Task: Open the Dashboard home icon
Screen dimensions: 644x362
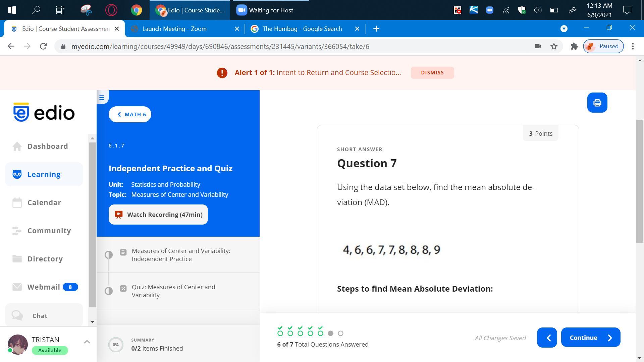Action: coord(17,146)
